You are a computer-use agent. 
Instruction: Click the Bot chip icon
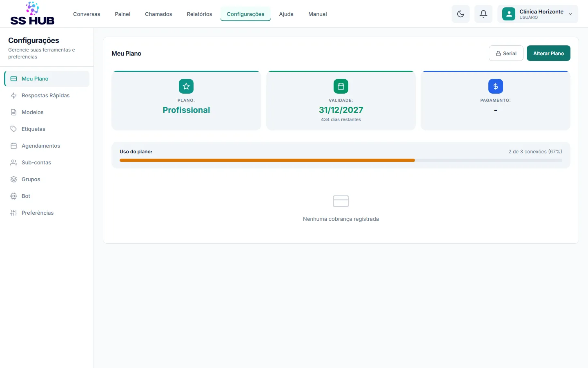tap(13, 196)
